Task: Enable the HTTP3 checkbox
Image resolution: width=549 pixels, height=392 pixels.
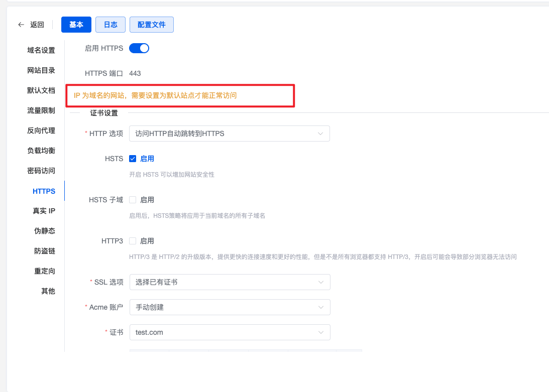Action: [132, 241]
